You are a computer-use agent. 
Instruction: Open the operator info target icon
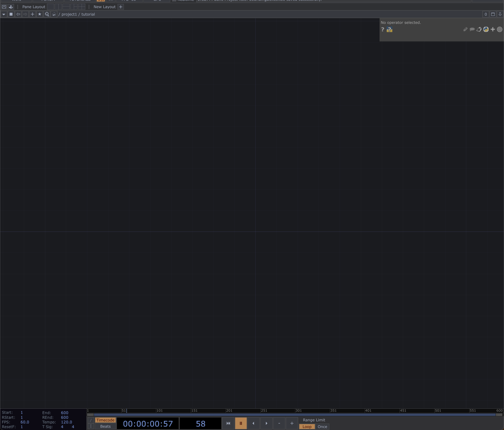click(x=499, y=29)
